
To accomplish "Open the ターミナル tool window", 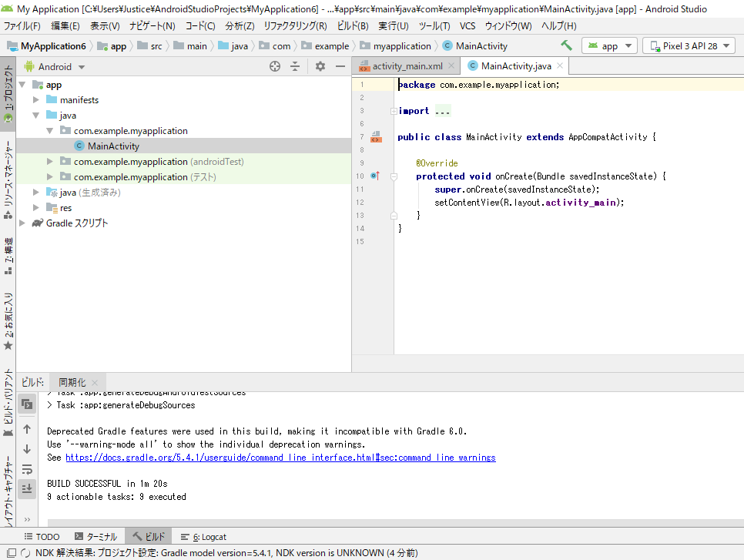I will coord(96,537).
